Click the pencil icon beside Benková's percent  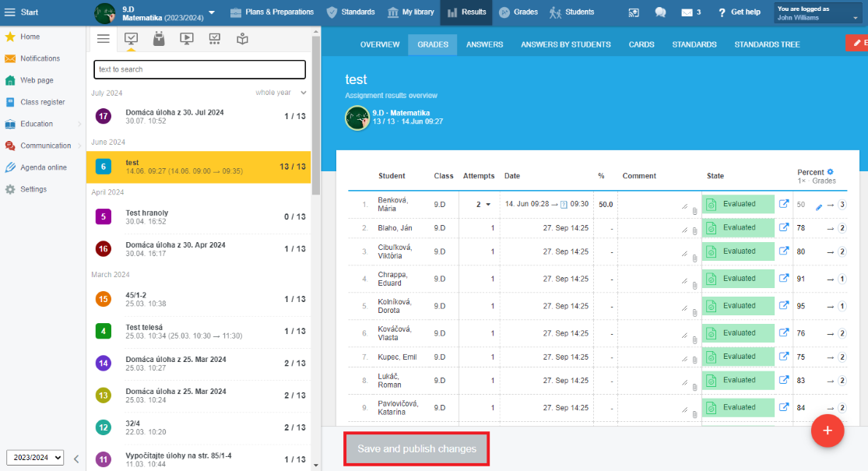point(818,207)
